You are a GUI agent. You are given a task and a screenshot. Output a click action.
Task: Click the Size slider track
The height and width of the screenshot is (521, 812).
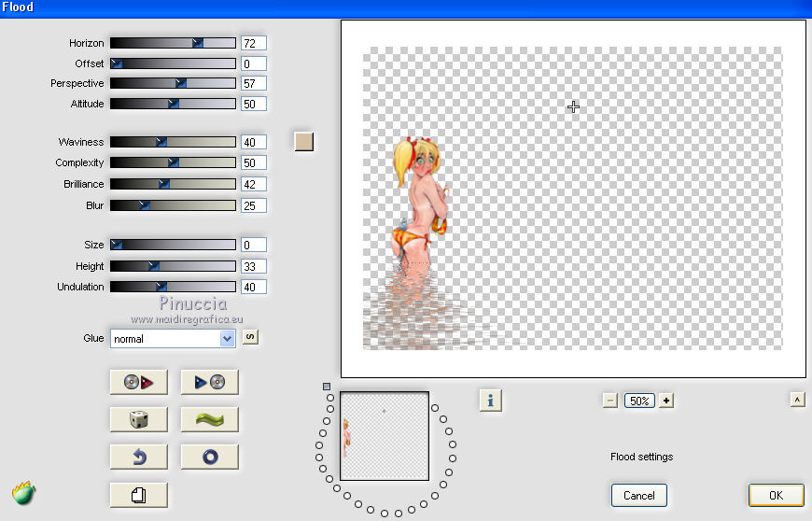tap(173, 245)
